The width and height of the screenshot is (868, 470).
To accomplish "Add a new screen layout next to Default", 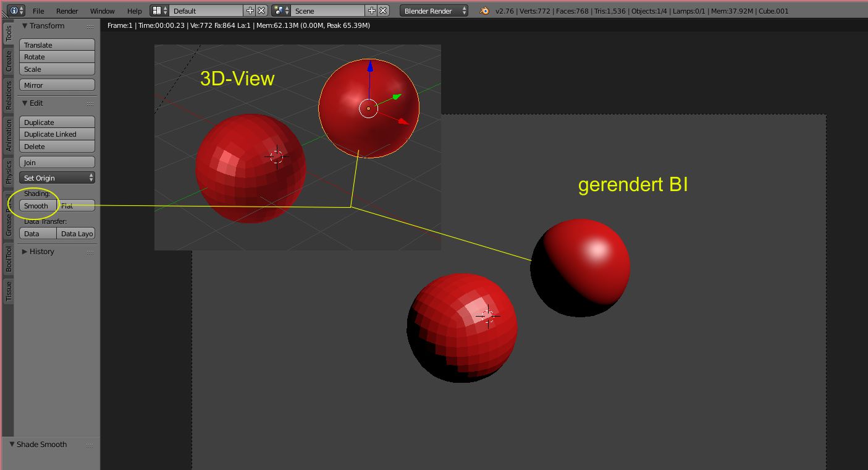I will [x=250, y=11].
